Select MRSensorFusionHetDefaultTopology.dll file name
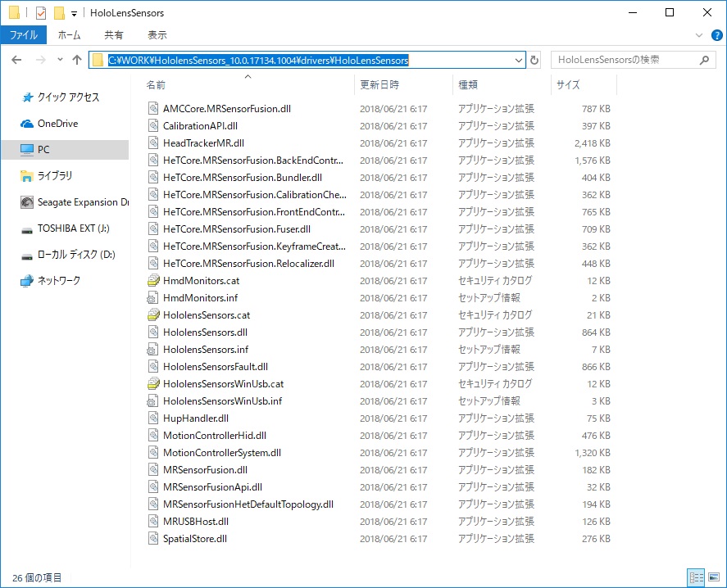The image size is (727, 588). click(248, 504)
